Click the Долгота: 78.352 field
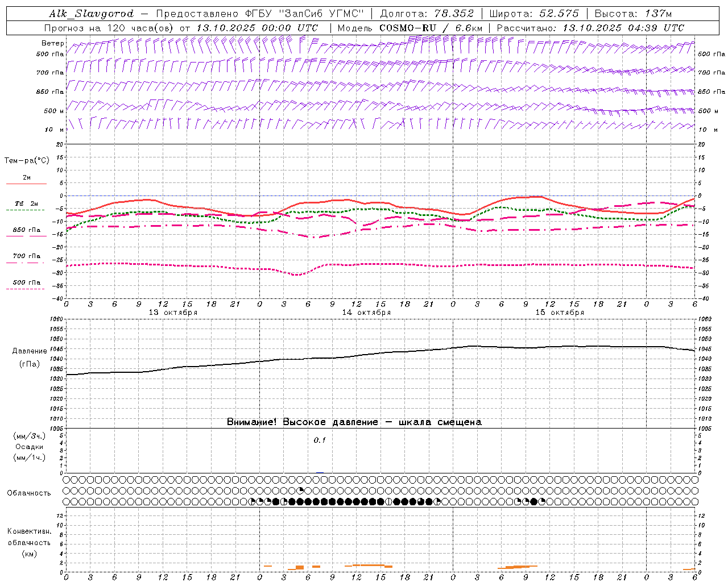Image resolution: width=728 pixels, height=582 pixels. (x=426, y=14)
